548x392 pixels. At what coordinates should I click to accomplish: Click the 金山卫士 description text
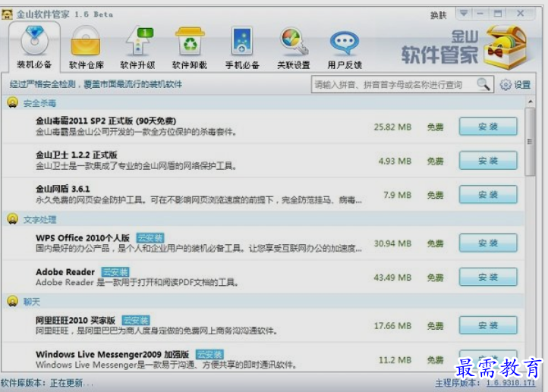tap(136, 166)
